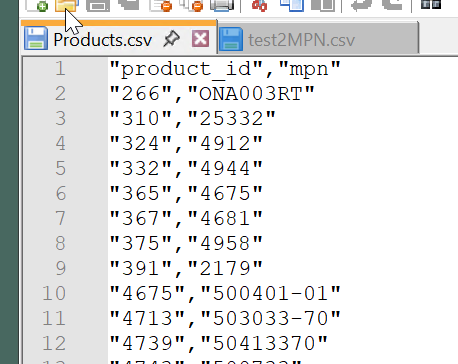Image resolution: width=458 pixels, height=364 pixels.
Task: Click the row "367","4681"
Action: pos(186,218)
